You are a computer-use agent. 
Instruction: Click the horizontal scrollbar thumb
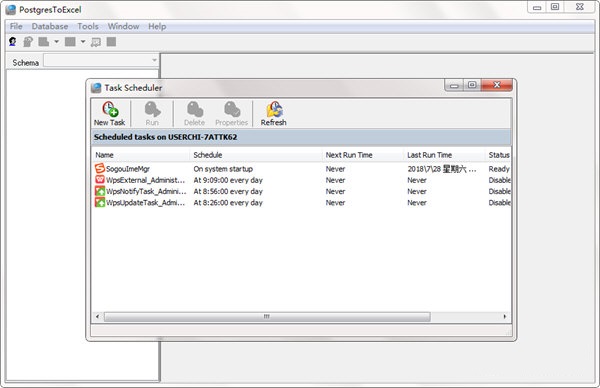[x=267, y=316]
